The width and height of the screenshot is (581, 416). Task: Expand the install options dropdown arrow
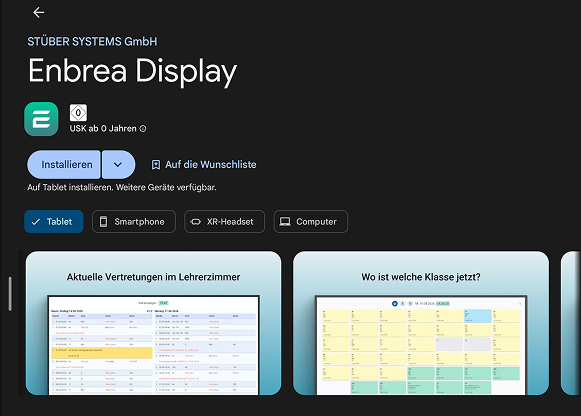pyautogui.click(x=118, y=164)
